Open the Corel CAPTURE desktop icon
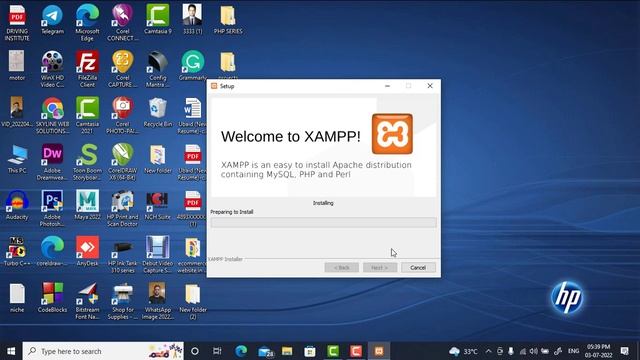This screenshot has height=360, width=640. tap(122, 69)
